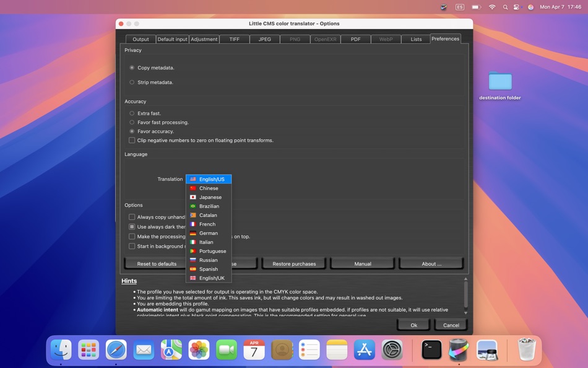Viewport: 588px width, 368px height.
Task: Open Notes app in dock
Action: click(x=337, y=349)
